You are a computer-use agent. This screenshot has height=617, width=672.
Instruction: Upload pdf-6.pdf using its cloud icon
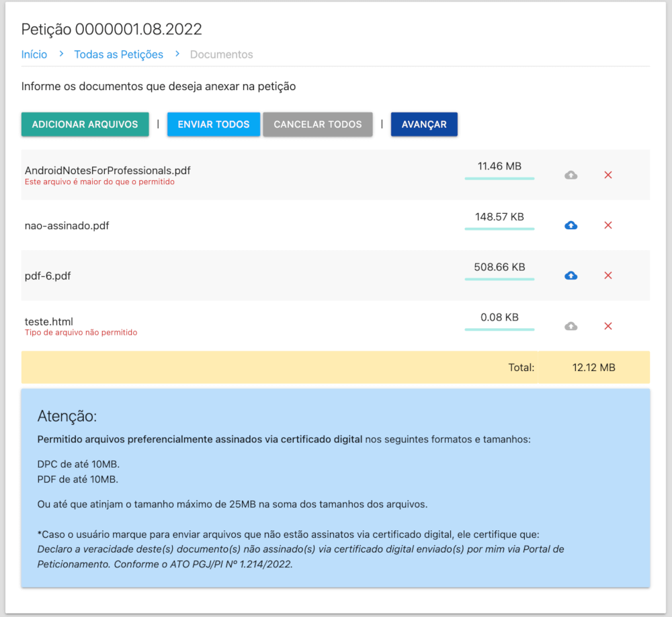571,276
